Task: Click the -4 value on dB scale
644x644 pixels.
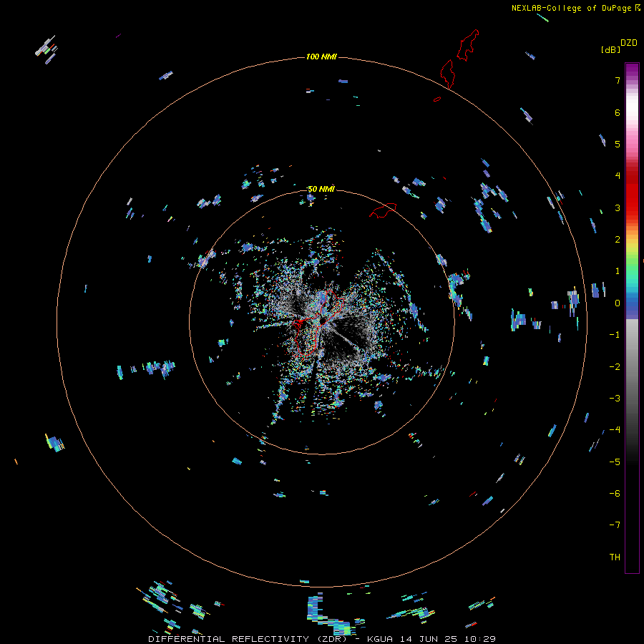Action: point(615,430)
